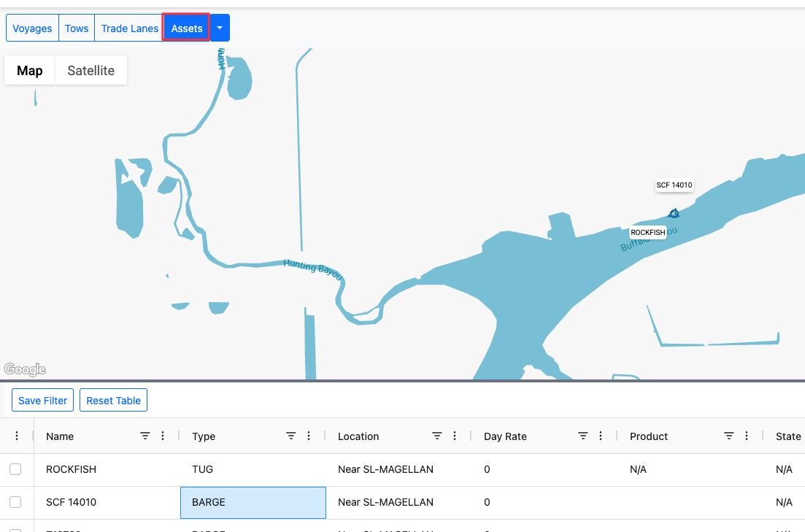Switch to the Tows tab
This screenshot has width=805, height=532.
point(77,28)
